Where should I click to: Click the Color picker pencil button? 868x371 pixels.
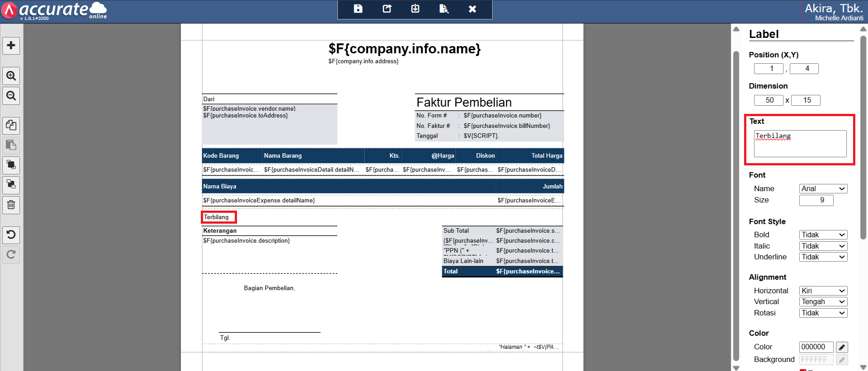[x=841, y=347]
